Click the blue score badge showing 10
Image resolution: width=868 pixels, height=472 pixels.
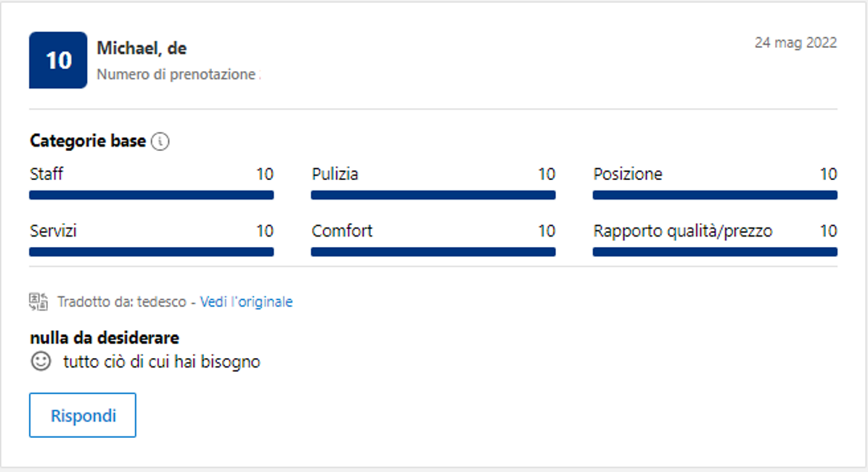(x=58, y=60)
